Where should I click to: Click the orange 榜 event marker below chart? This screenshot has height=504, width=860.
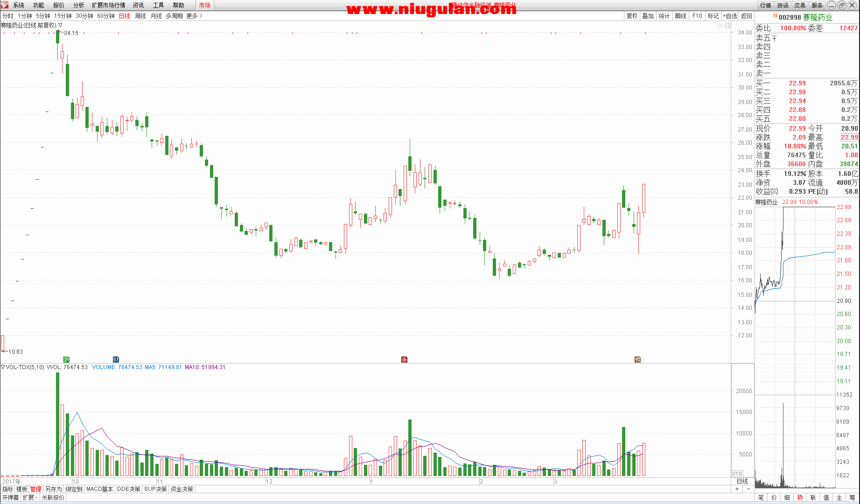click(638, 359)
